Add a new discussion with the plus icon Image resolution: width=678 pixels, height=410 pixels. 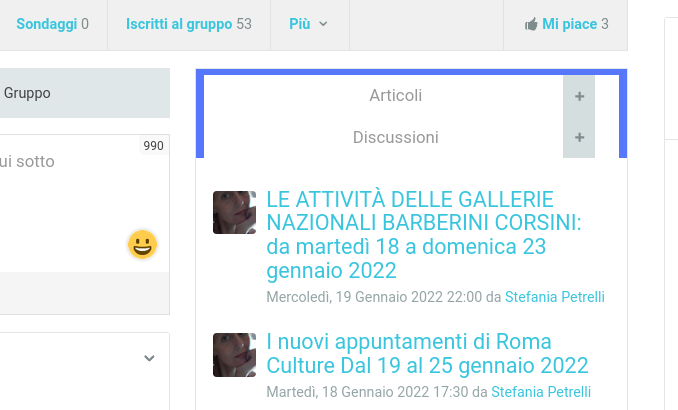pos(579,138)
